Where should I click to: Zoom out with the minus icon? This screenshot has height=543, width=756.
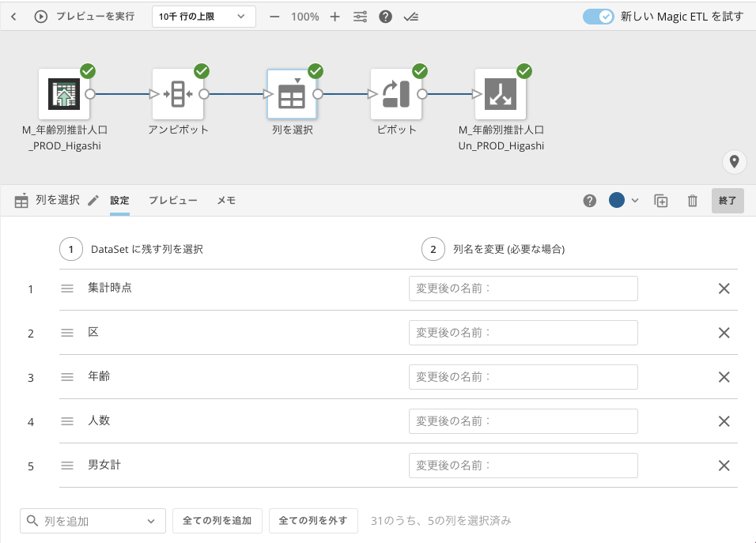point(274,17)
